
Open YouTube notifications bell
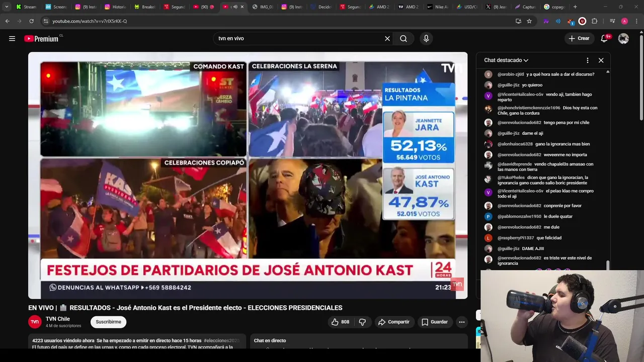(604, 38)
